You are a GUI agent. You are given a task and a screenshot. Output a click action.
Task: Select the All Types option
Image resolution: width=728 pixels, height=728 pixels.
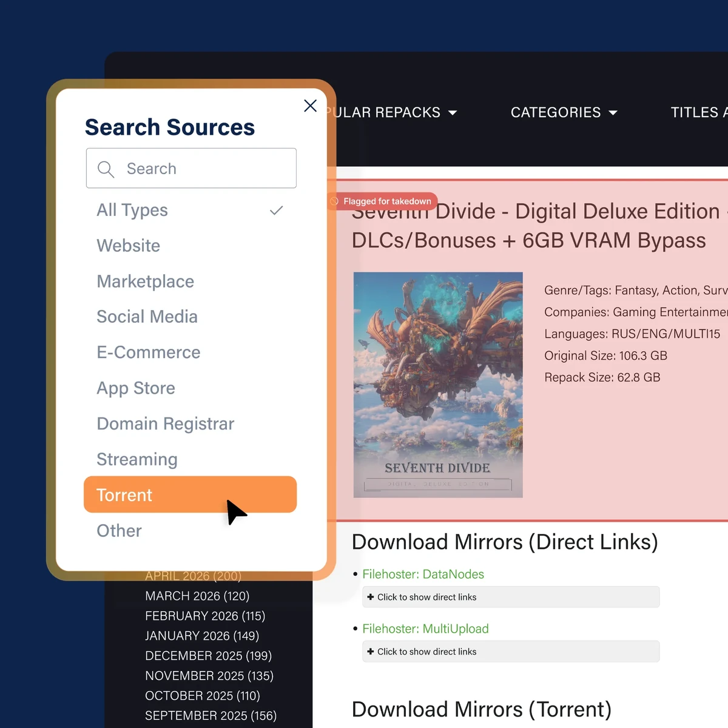click(x=190, y=210)
